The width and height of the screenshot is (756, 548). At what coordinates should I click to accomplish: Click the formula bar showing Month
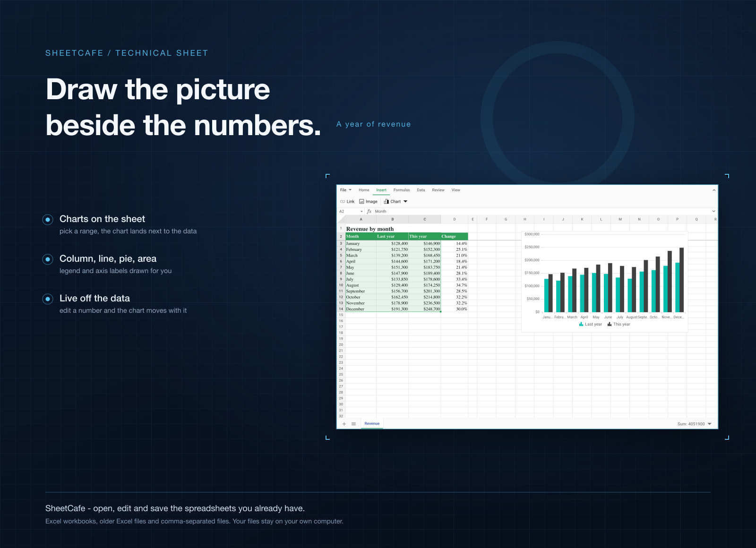click(542, 212)
